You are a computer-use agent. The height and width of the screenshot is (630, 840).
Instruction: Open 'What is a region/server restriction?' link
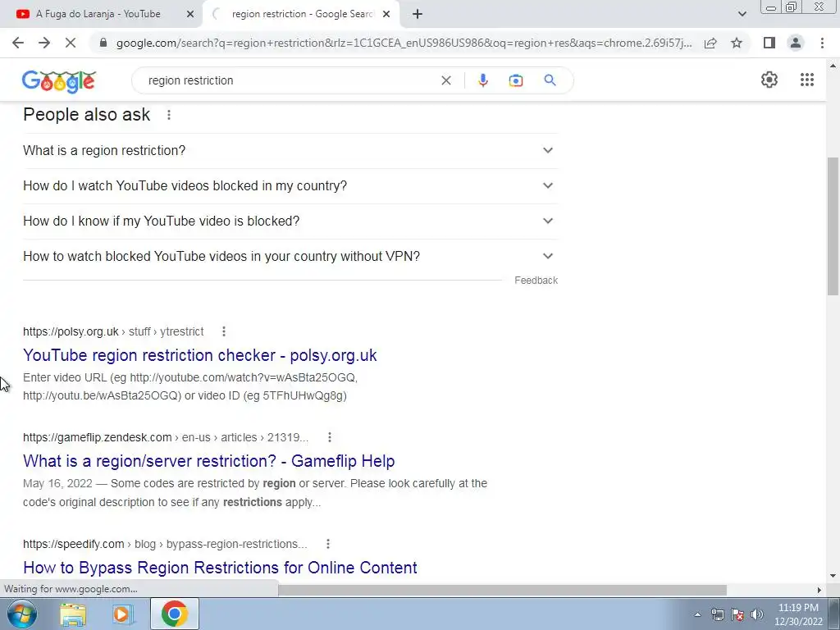209,461
